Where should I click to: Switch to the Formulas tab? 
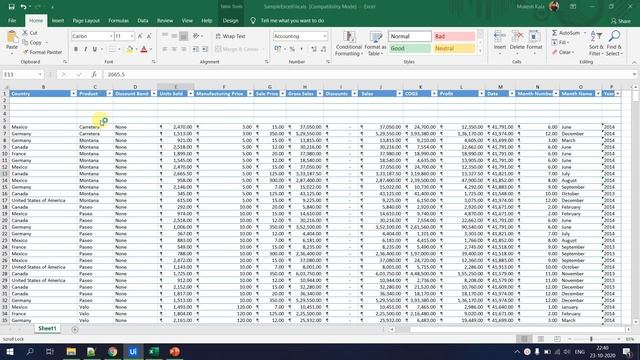pos(118,20)
